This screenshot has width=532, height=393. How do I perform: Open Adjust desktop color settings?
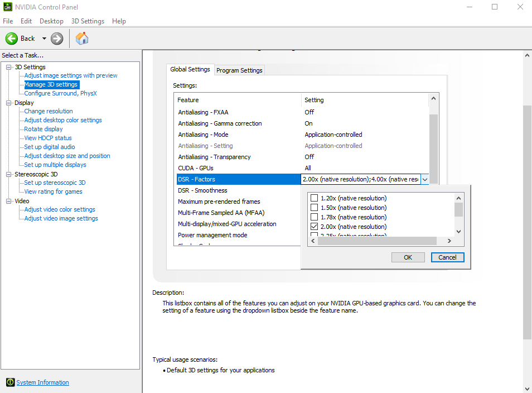tap(63, 120)
